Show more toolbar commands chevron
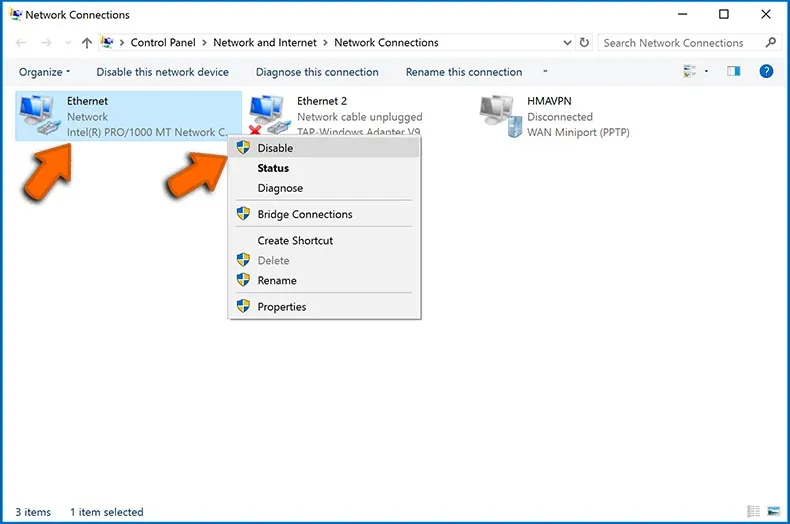The width and height of the screenshot is (790, 524). tap(545, 72)
